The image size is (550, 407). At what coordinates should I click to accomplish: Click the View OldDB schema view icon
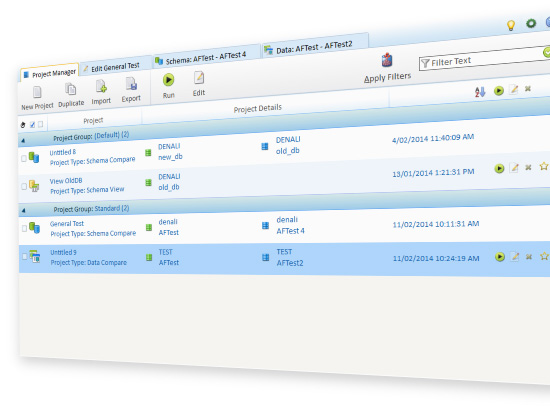(34, 186)
